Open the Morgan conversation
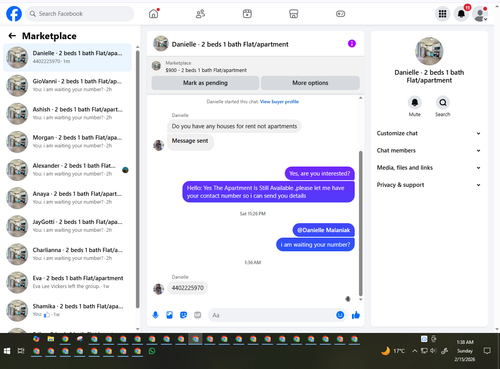Viewport: 500px width, 369px height. pyautogui.click(x=68, y=142)
